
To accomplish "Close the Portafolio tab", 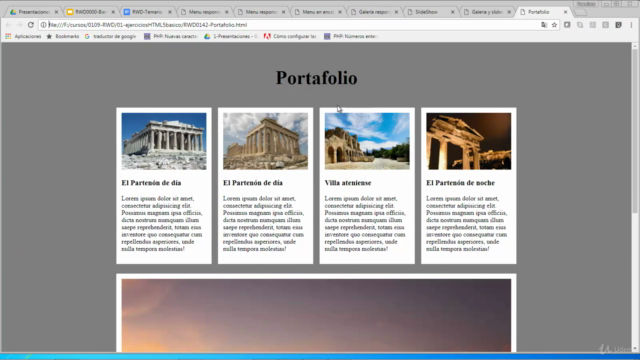I will (565, 12).
